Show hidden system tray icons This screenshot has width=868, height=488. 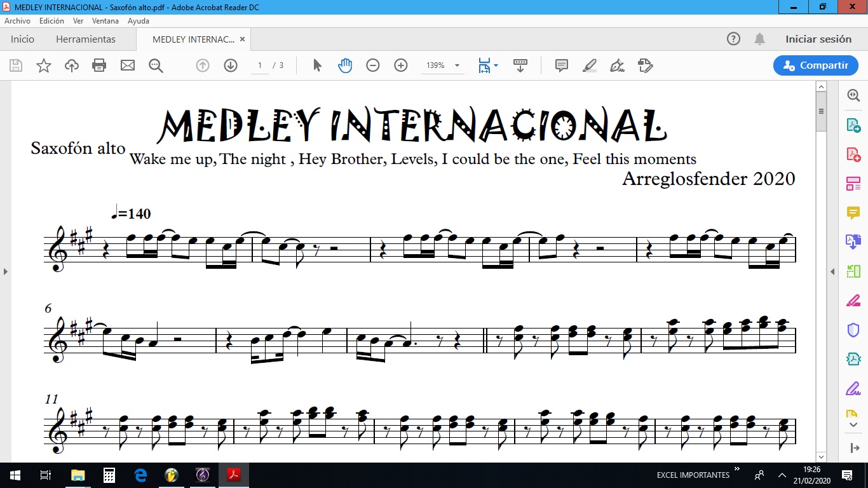[781, 475]
